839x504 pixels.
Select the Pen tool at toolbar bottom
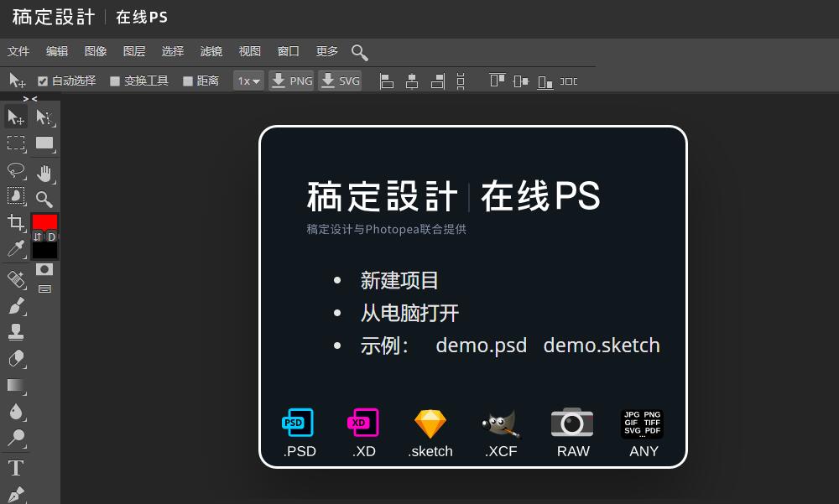pyautogui.click(x=15, y=495)
